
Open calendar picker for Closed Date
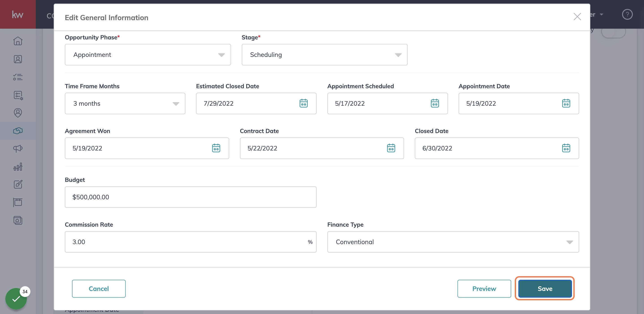click(566, 148)
